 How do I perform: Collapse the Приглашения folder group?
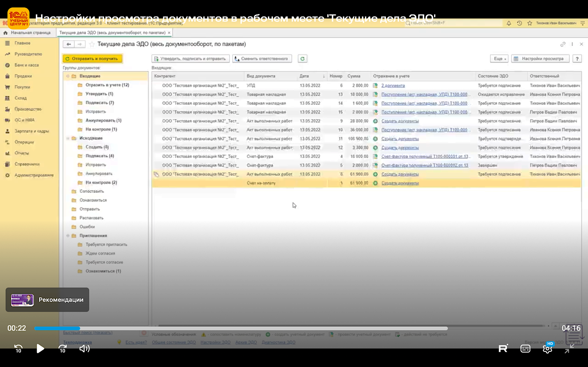(x=68, y=236)
